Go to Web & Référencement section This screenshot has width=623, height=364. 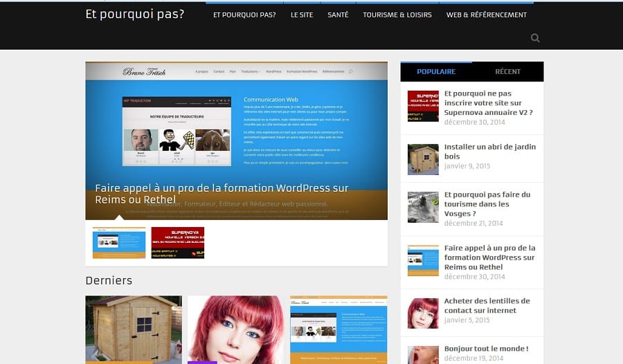(x=486, y=15)
